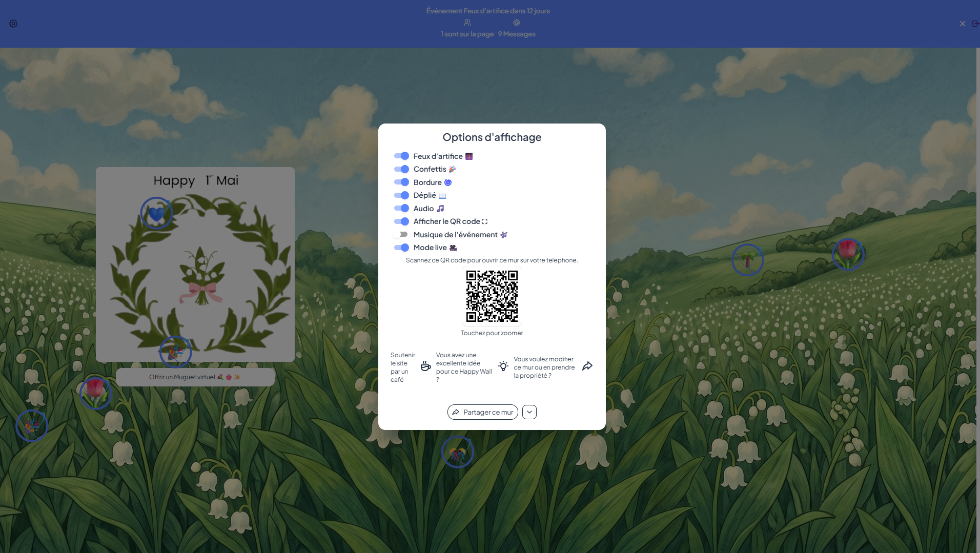Click the coffee cup support icon
This screenshot has width=980, height=553.
[x=425, y=366]
